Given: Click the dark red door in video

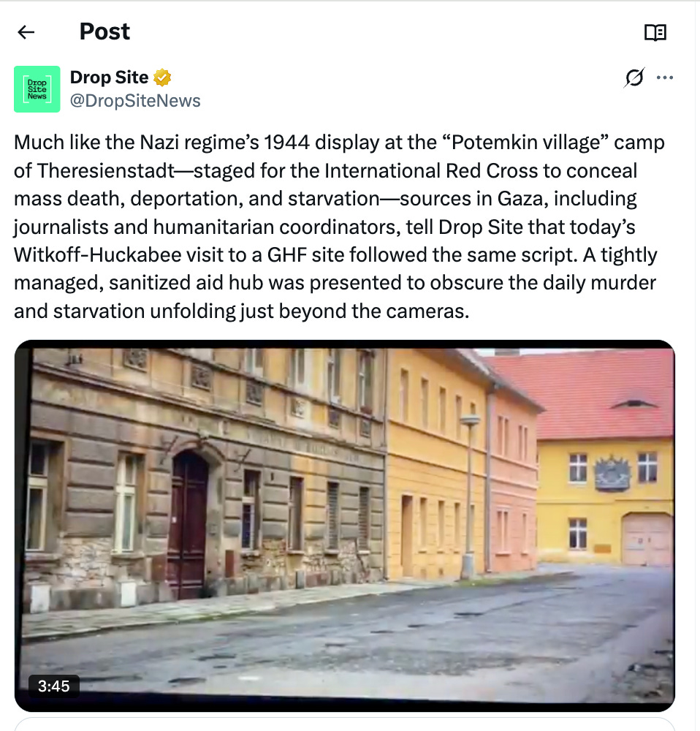Looking at the screenshot, I should pos(187,524).
